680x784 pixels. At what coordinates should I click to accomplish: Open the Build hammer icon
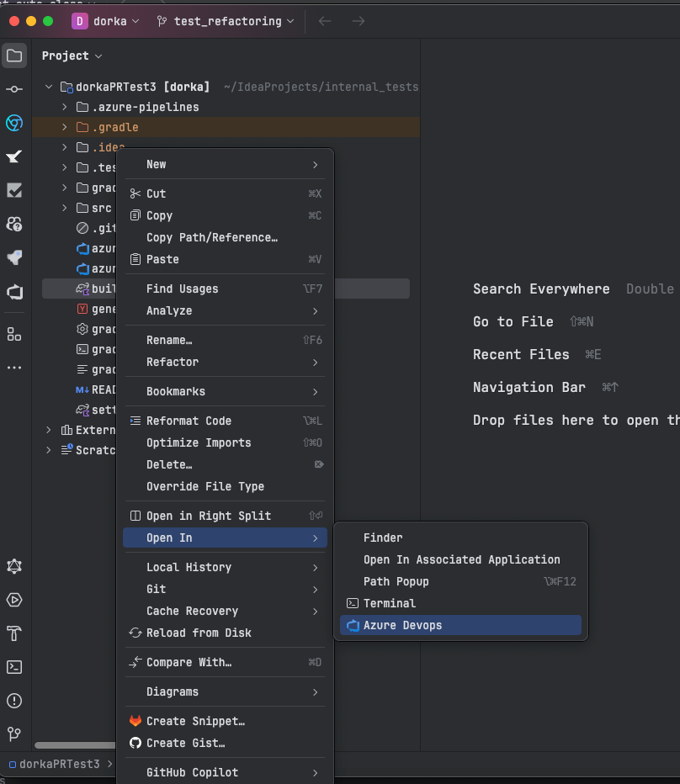[14, 633]
